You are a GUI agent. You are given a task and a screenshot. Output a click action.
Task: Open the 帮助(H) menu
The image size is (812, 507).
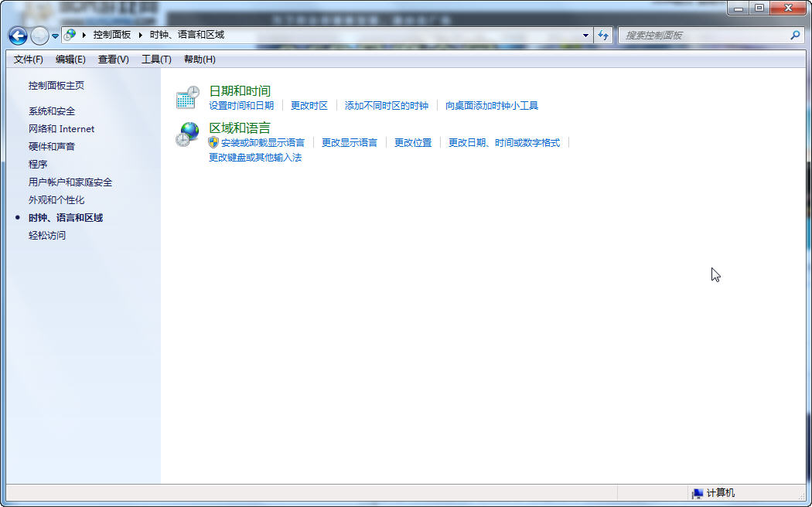(x=200, y=60)
